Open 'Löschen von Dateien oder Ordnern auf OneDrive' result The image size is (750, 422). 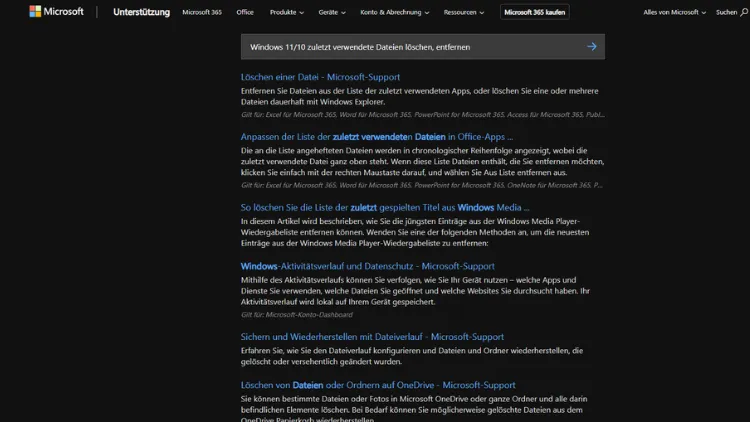[x=378, y=385]
